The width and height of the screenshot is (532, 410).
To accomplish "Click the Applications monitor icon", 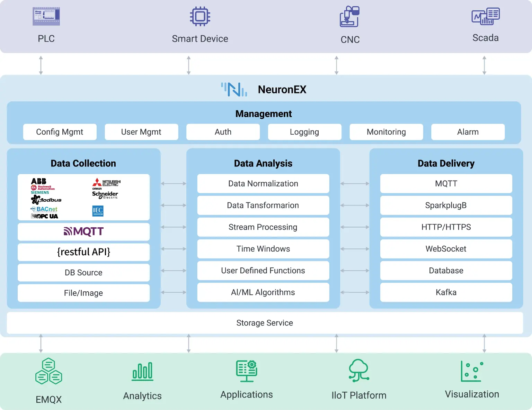I will pyautogui.click(x=246, y=371).
